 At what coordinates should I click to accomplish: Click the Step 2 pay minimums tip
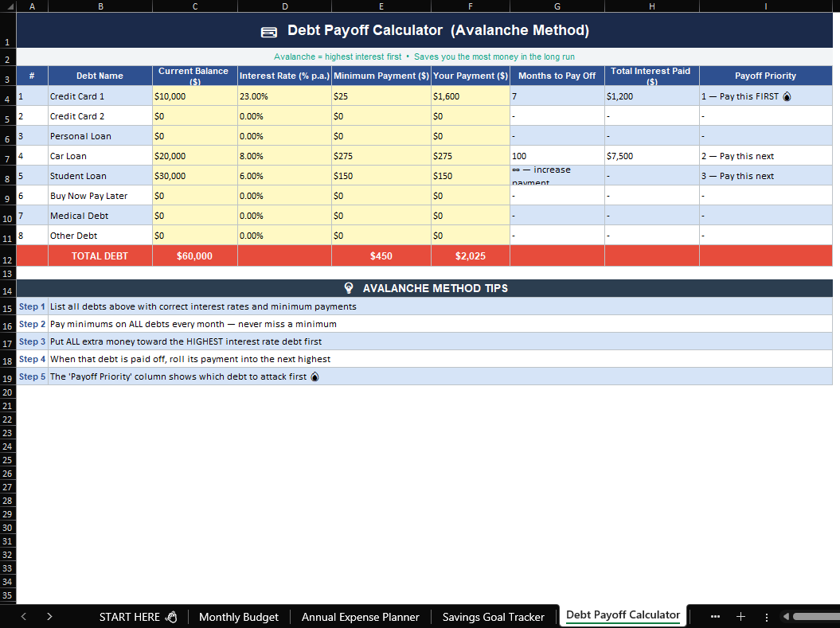pos(440,324)
